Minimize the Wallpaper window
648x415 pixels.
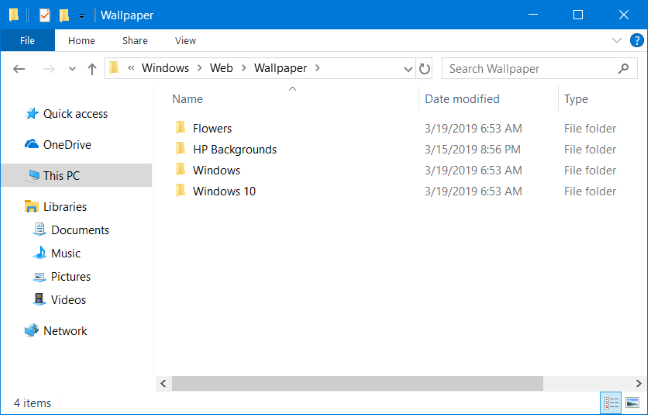click(x=533, y=15)
